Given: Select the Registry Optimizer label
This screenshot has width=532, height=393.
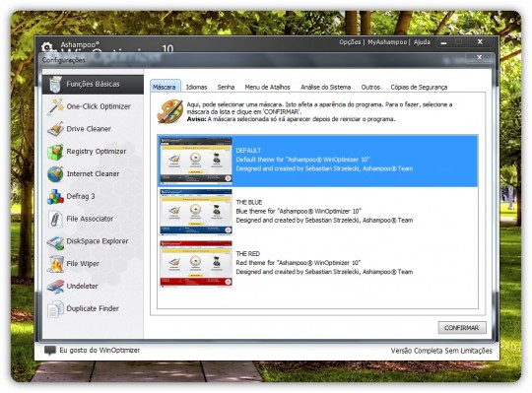Looking at the screenshot, I should 96,152.
